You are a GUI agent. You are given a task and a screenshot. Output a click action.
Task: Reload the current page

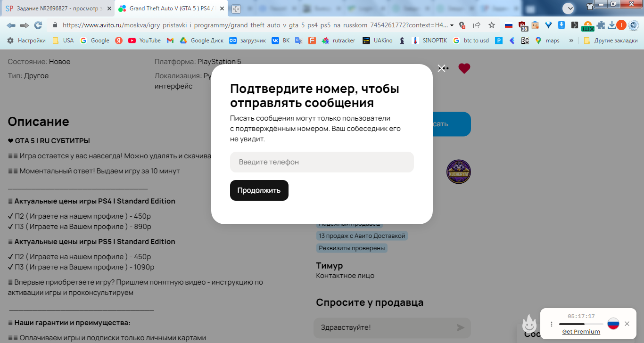pos(38,25)
